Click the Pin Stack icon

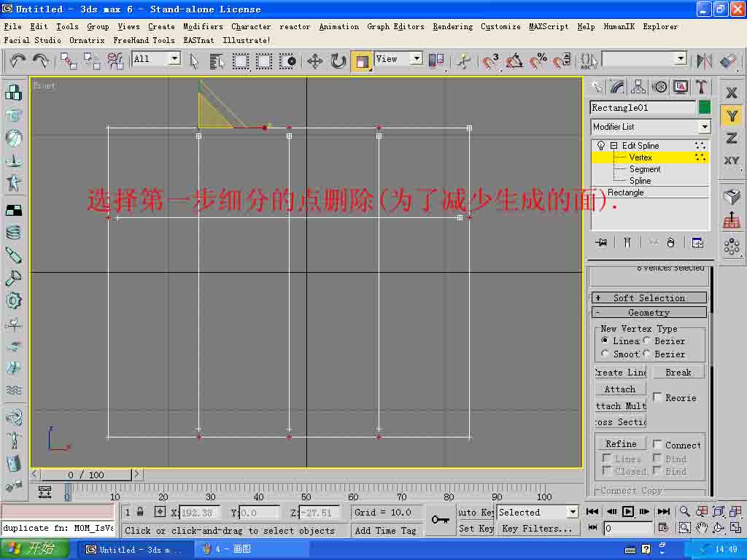pyautogui.click(x=600, y=243)
